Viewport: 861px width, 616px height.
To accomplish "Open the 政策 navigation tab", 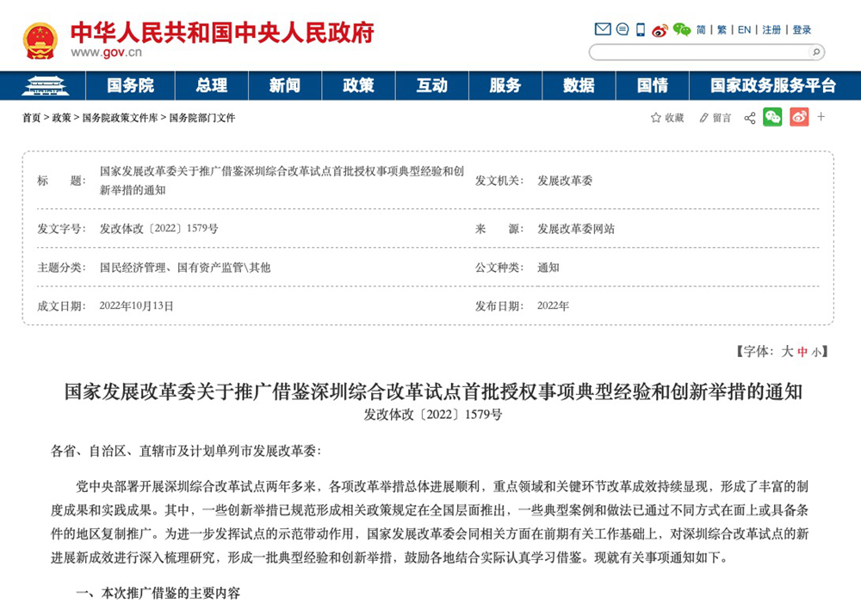I will 358,85.
